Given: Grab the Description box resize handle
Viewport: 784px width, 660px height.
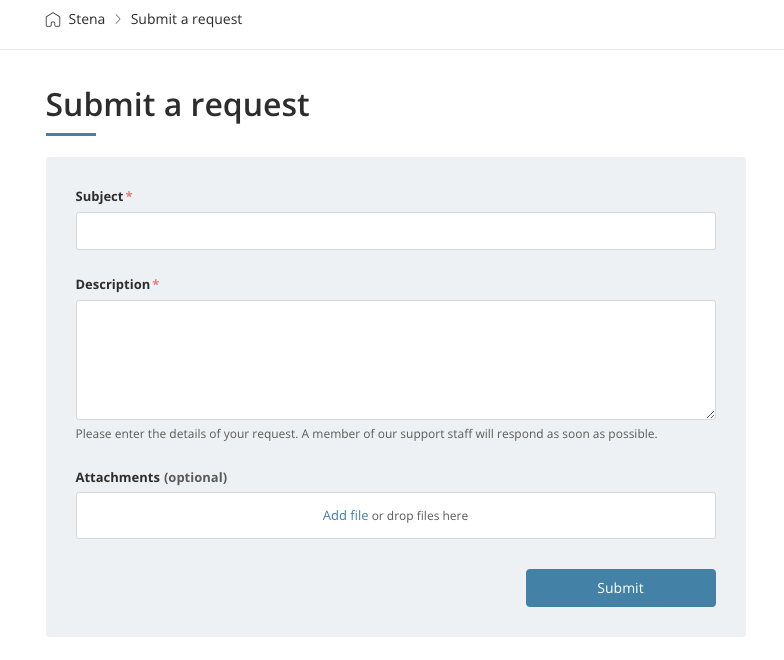Looking at the screenshot, I should point(710,414).
